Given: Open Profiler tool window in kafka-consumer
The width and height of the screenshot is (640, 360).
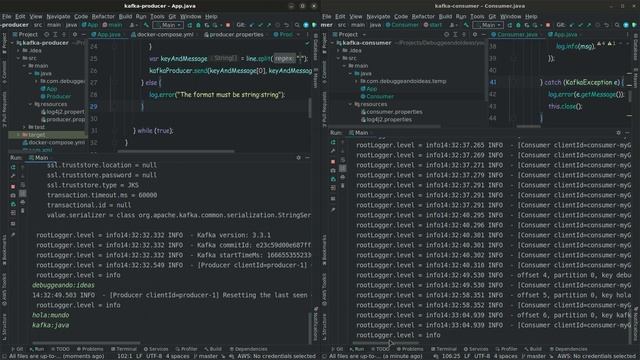Looking at the screenshot, I should [x=506, y=349].
